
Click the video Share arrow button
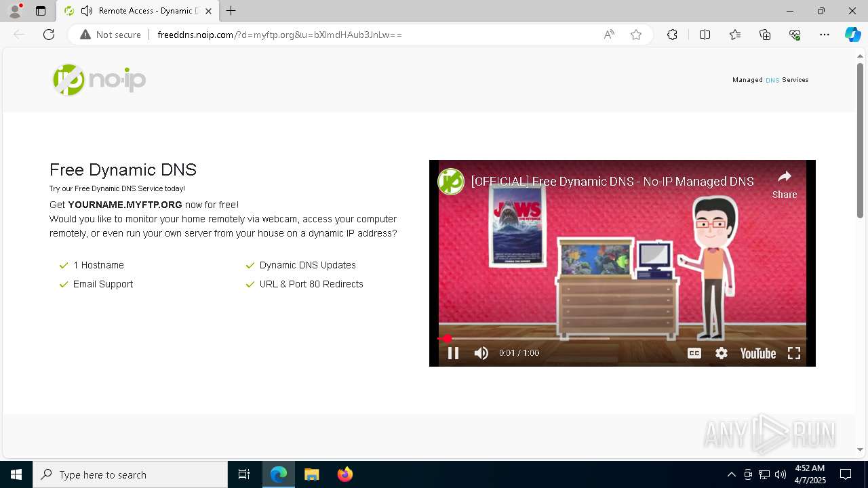click(785, 184)
